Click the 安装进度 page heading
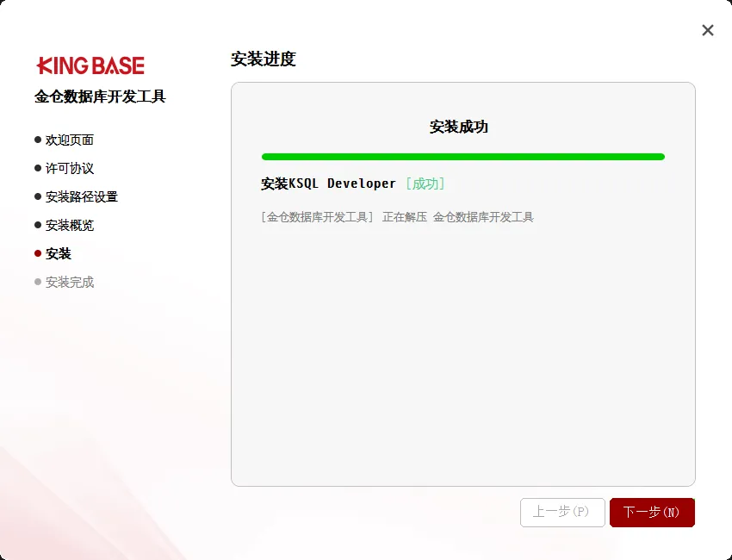 [264, 59]
